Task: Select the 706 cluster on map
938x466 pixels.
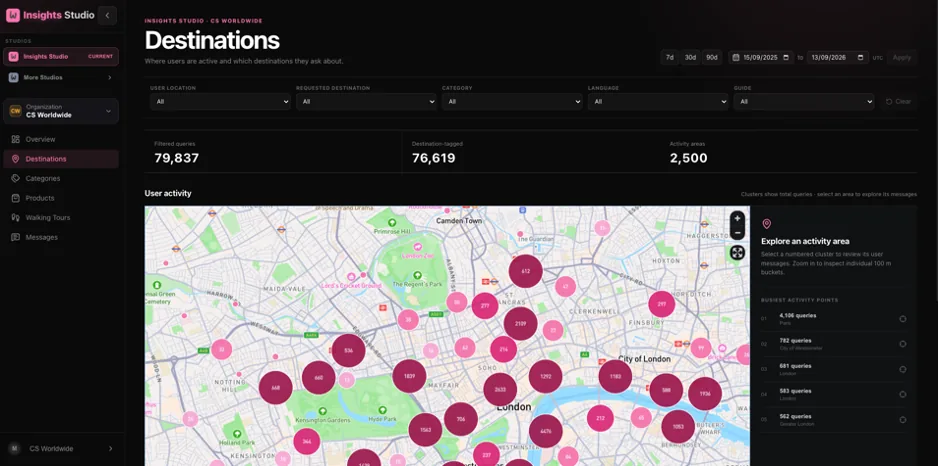Action: (x=461, y=419)
